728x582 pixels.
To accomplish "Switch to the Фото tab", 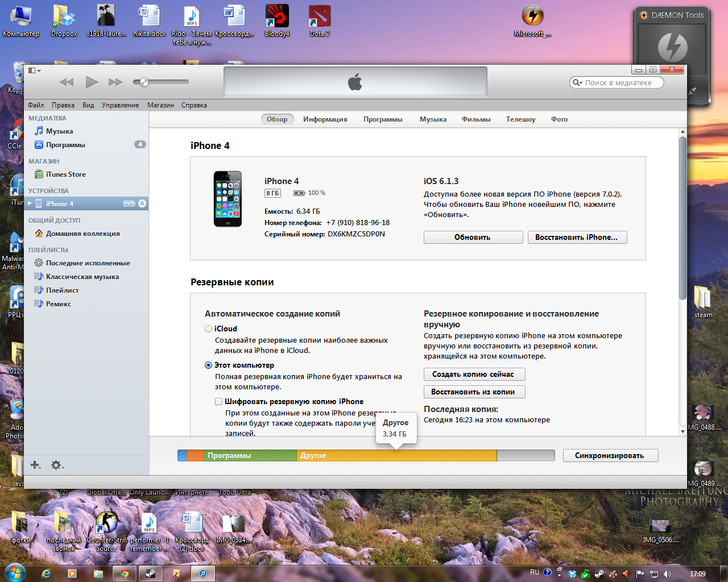I will (559, 119).
